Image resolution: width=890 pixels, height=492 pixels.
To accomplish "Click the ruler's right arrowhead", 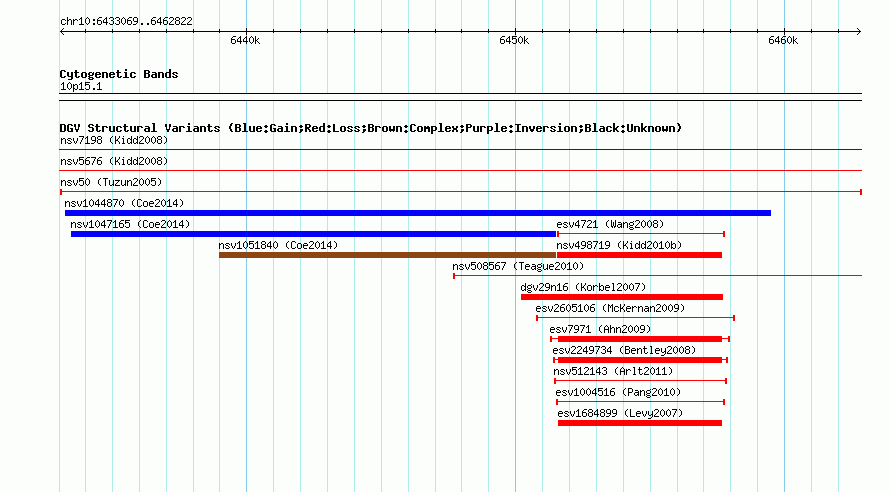I will tap(859, 32).
